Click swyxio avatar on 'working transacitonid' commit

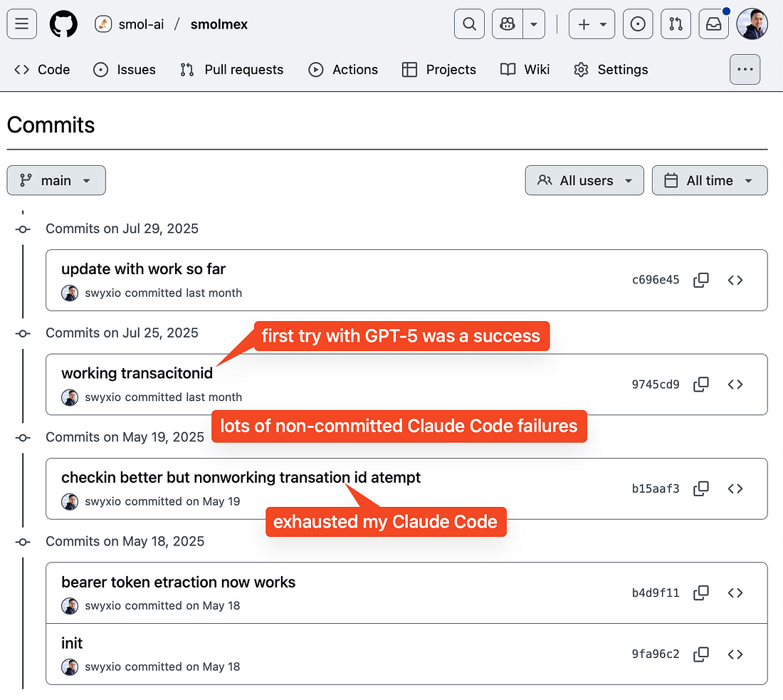70,398
